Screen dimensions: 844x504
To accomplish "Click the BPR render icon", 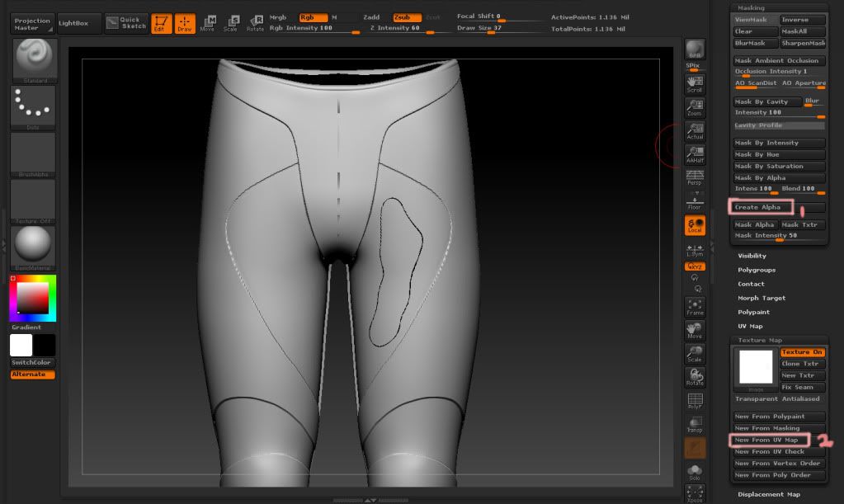I will click(x=695, y=50).
